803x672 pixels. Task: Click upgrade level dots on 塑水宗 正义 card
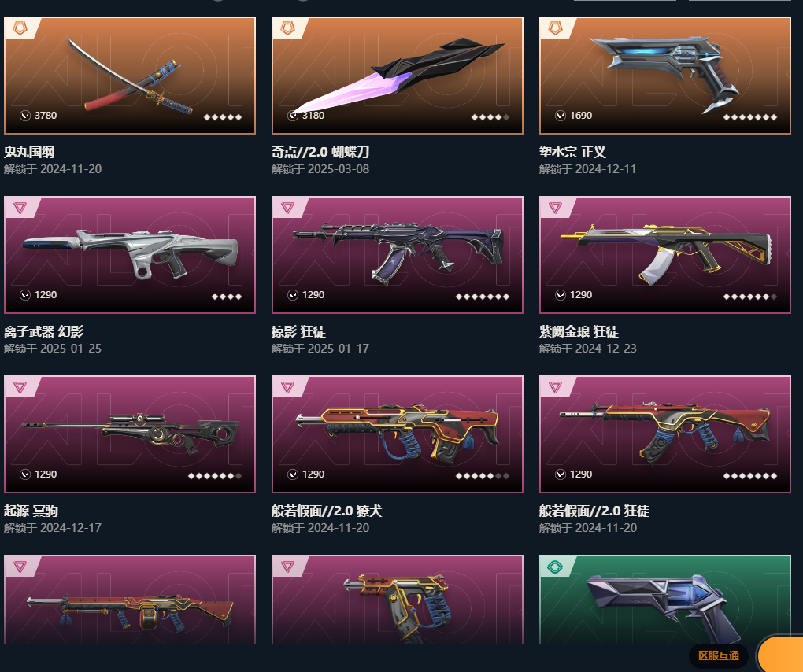pyautogui.click(x=750, y=117)
